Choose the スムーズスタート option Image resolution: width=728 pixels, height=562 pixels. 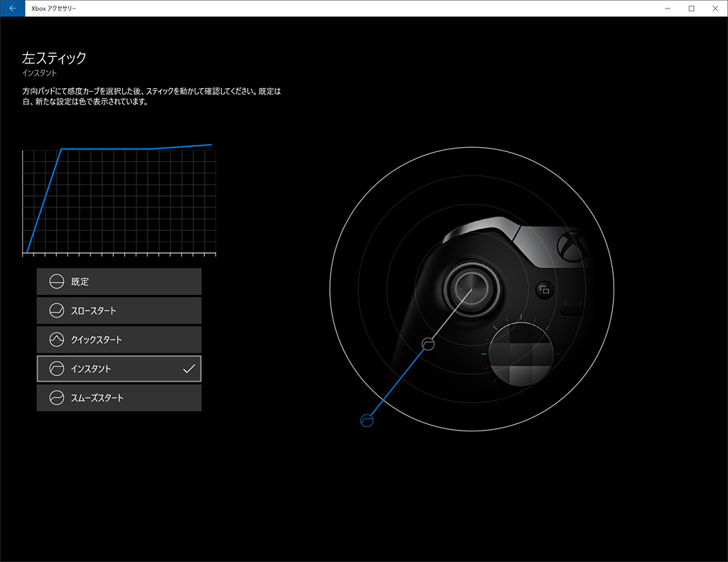click(119, 398)
